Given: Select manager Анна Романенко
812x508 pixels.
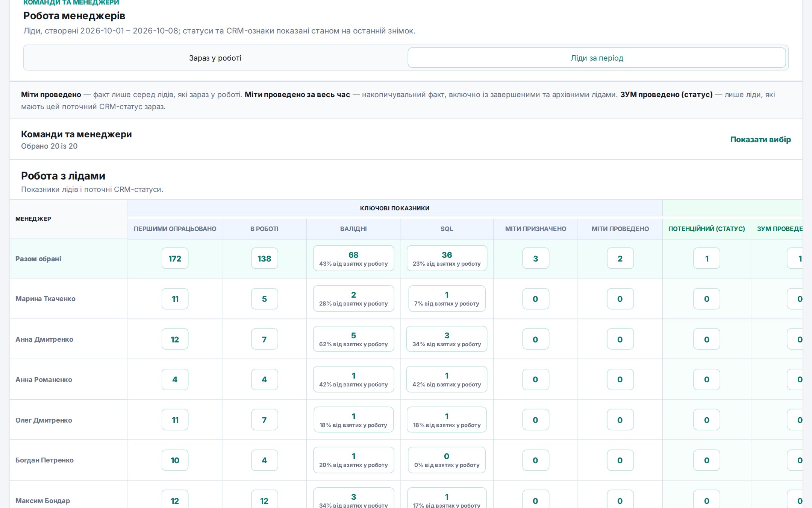Looking at the screenshot, I should [44, 380].
